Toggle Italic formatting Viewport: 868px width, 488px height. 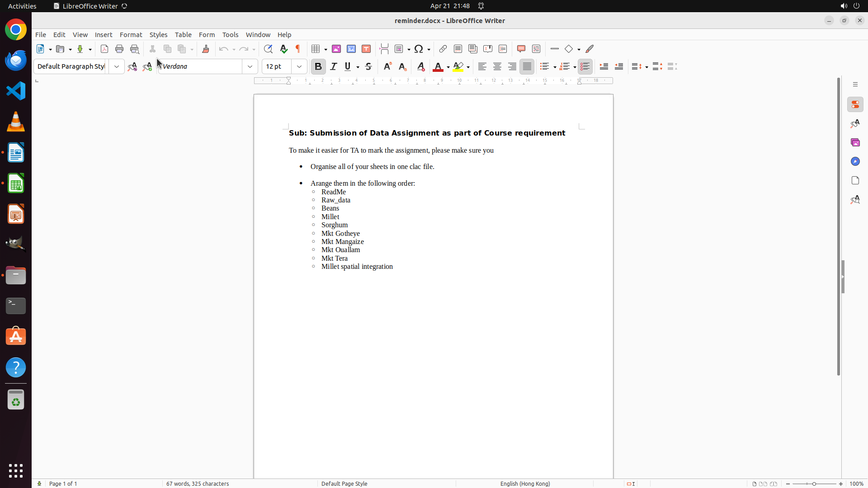pos(334,66)
